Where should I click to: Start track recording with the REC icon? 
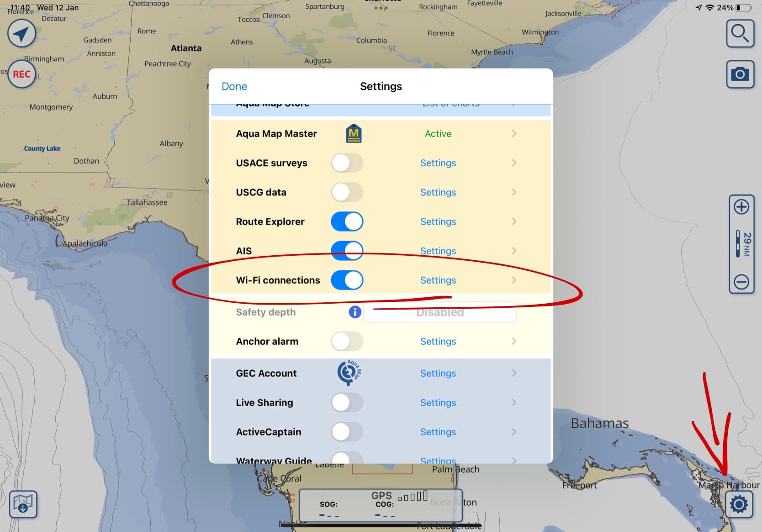(21, 74)
